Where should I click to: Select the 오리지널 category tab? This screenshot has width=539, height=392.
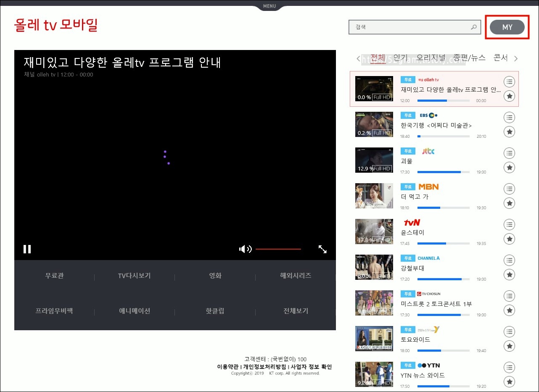[x=431, y=58]
